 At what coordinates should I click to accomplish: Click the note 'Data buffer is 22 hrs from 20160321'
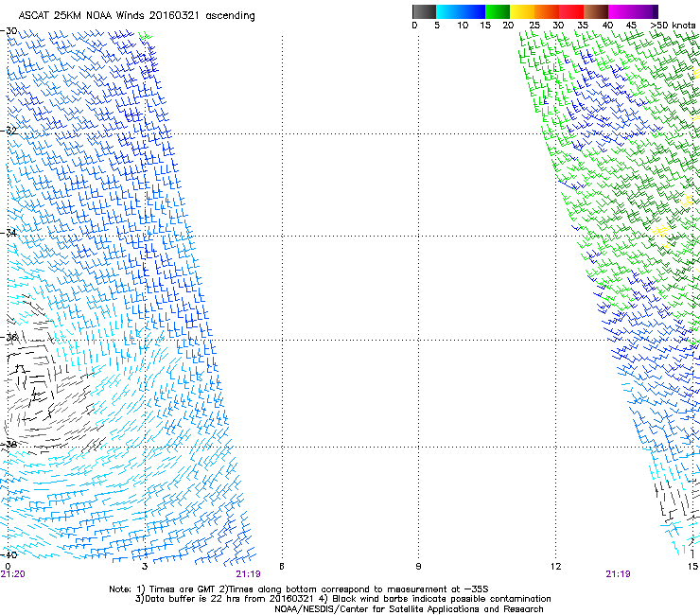(229, 599)
